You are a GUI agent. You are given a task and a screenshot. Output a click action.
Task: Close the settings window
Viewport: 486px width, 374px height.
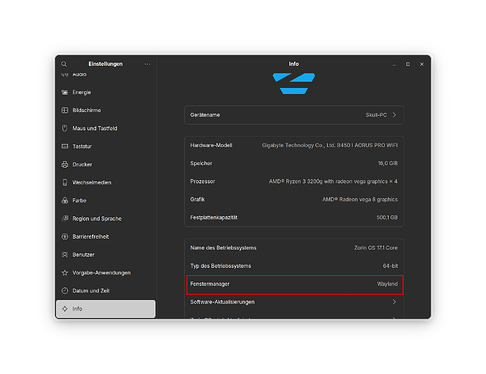[422, 64]
